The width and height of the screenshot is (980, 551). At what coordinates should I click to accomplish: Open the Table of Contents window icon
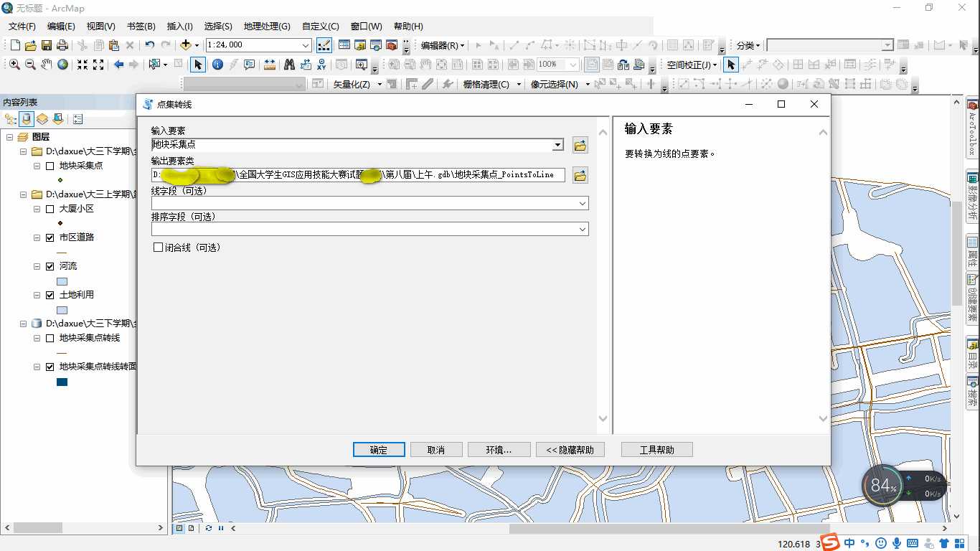344,45
